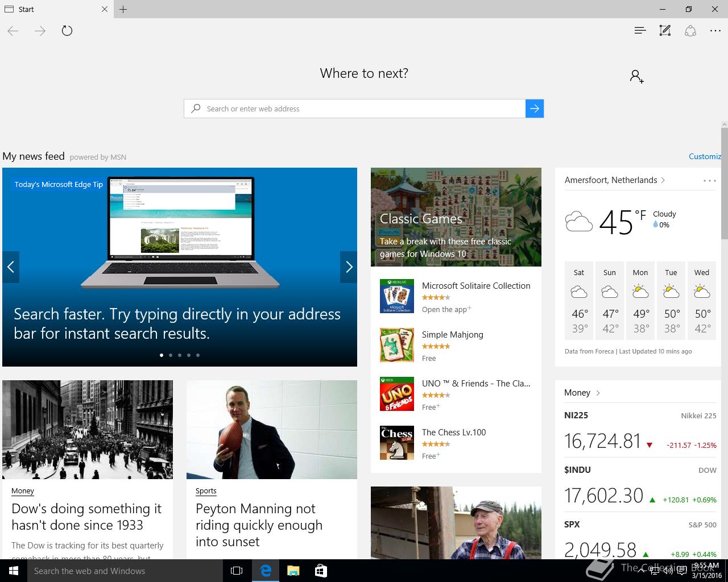Click the search or enter web address field
Screen dimensions: 728x582
pos(355,109)
